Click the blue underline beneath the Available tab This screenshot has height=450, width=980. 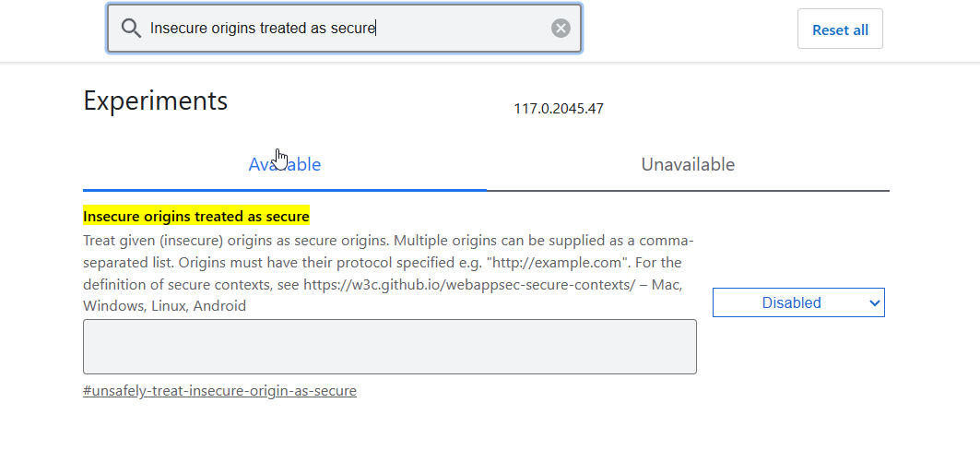285,189
